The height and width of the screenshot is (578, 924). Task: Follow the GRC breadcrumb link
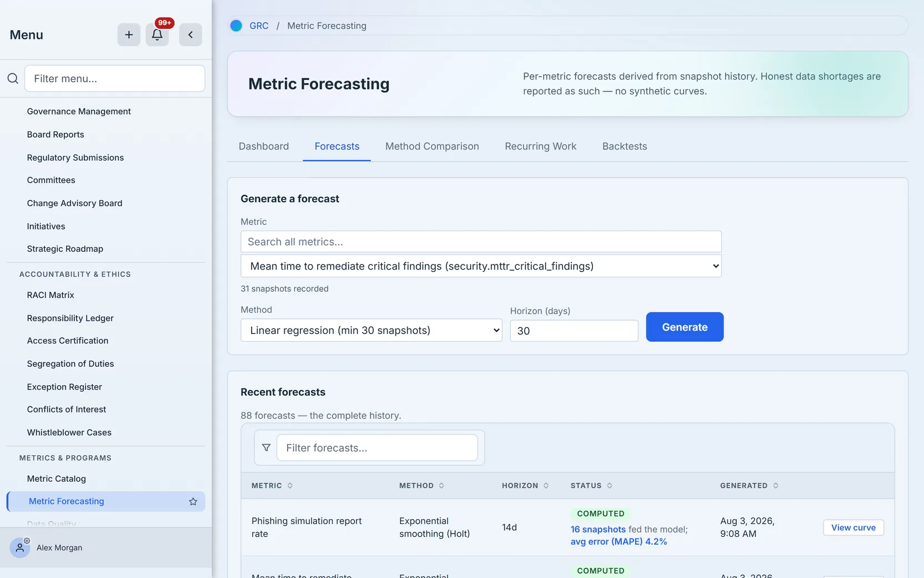259,26
